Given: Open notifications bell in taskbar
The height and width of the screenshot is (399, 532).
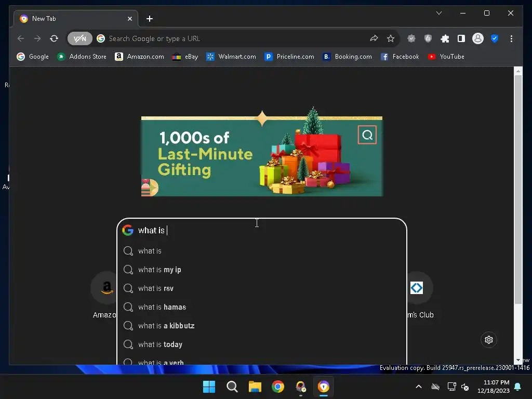Looking at the screenshot, I should point(518,387).
